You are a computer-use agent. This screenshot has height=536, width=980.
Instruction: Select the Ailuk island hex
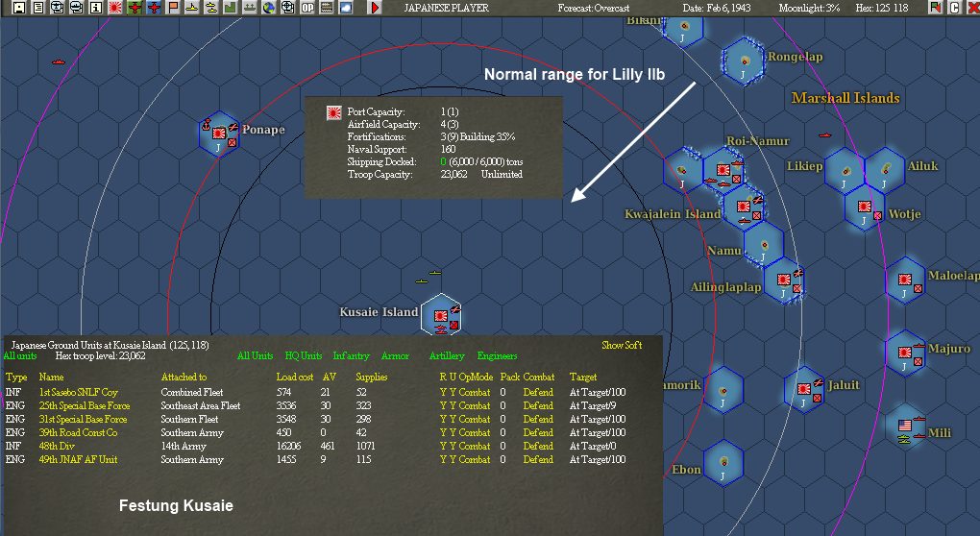(x=885, y=171)
